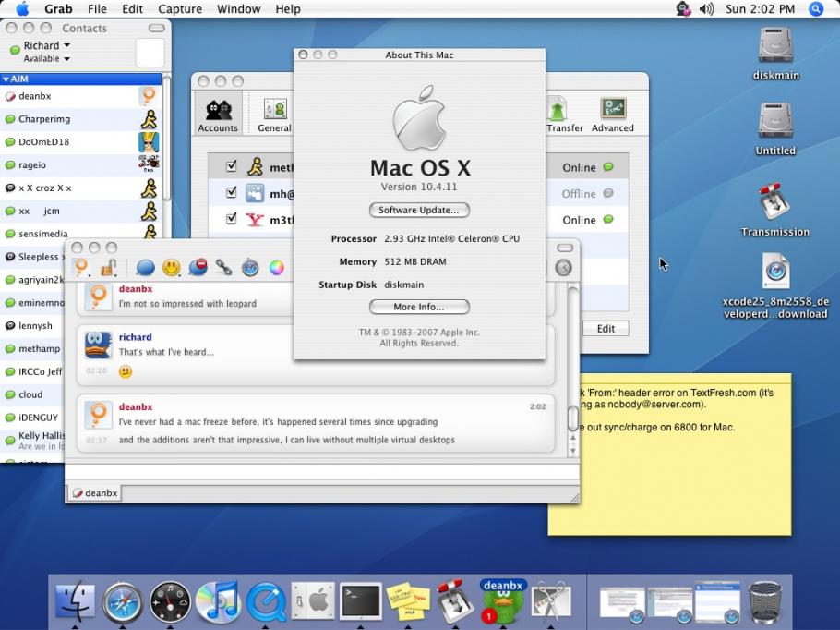Select contact x X croz X x
840x630 pixels.
[81, 188]
